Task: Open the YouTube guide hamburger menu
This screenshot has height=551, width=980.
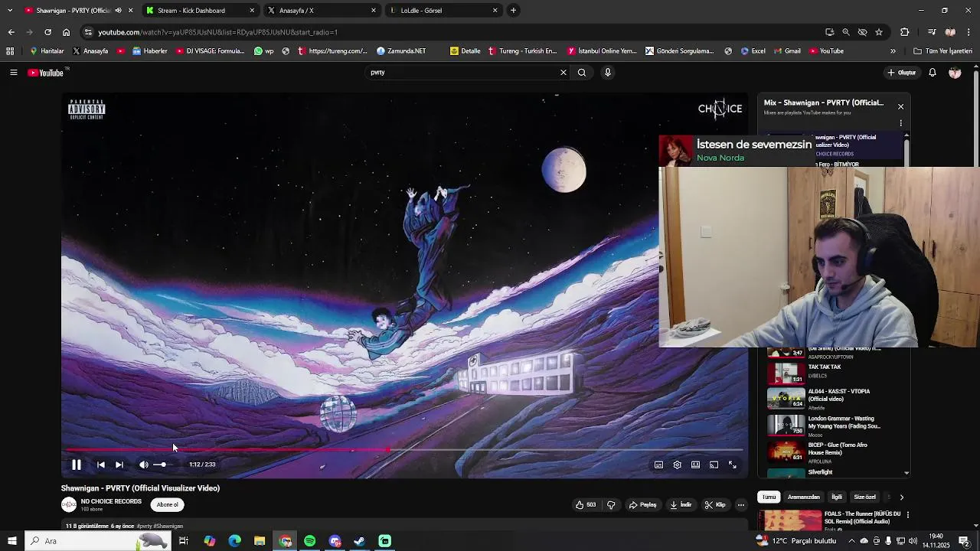Action: pos(13,73)
